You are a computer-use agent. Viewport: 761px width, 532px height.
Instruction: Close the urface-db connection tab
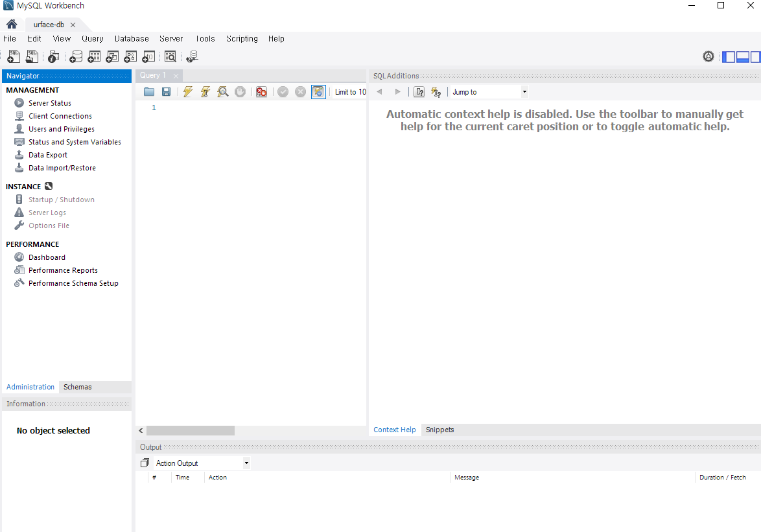coord(73,25)
